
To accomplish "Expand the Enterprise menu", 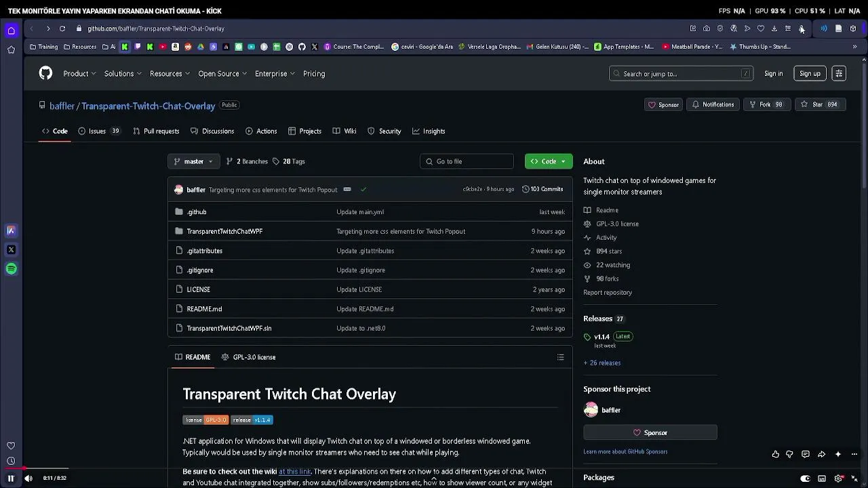I will [275, 73].
